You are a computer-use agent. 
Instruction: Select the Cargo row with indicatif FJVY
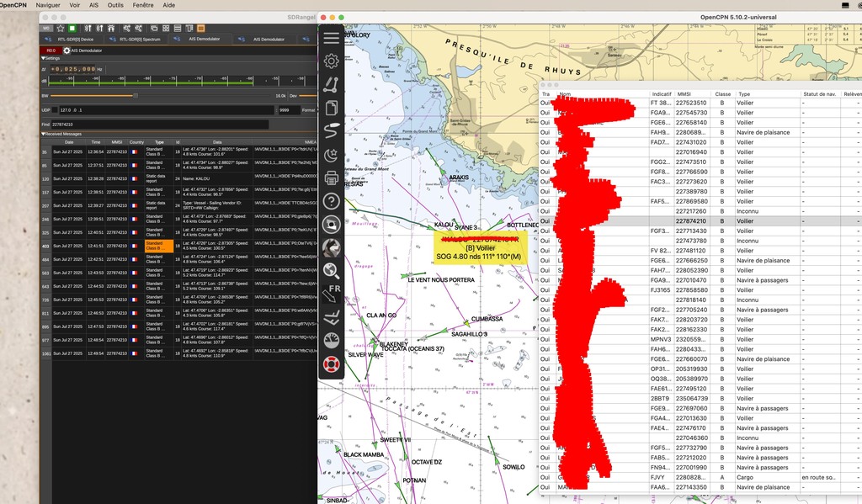point(700,478)
